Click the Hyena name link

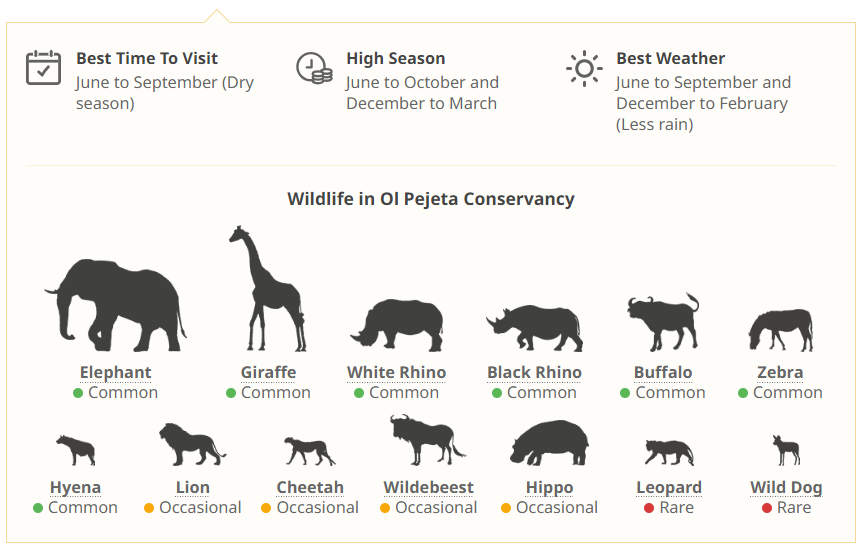(75, 488)
